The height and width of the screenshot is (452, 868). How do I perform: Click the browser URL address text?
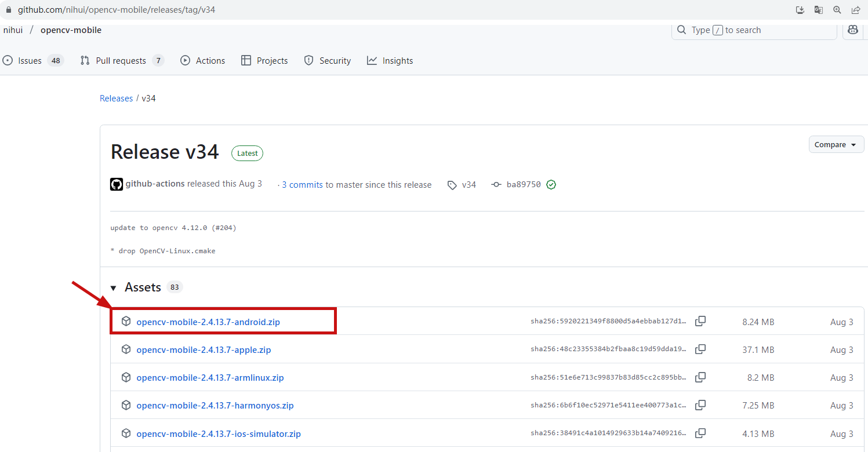click(x=117, y=10)
